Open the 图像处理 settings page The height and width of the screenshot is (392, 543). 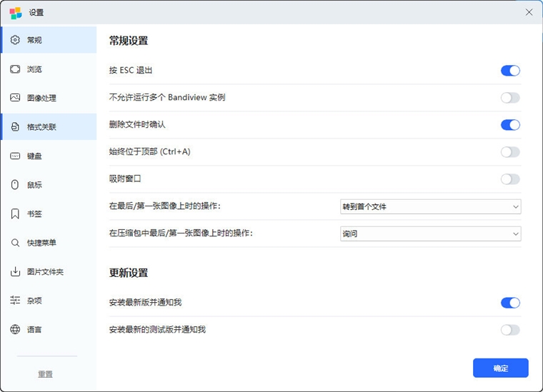(49, 98)
